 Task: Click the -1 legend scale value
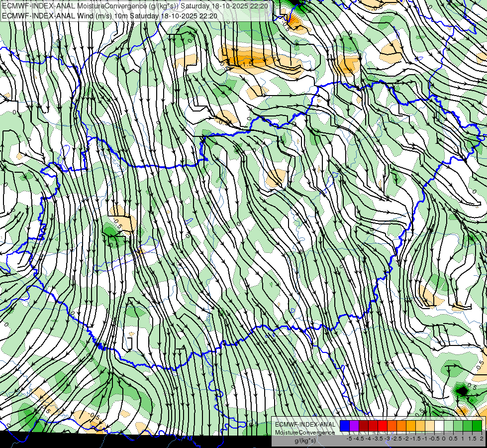tap(425, 439)
